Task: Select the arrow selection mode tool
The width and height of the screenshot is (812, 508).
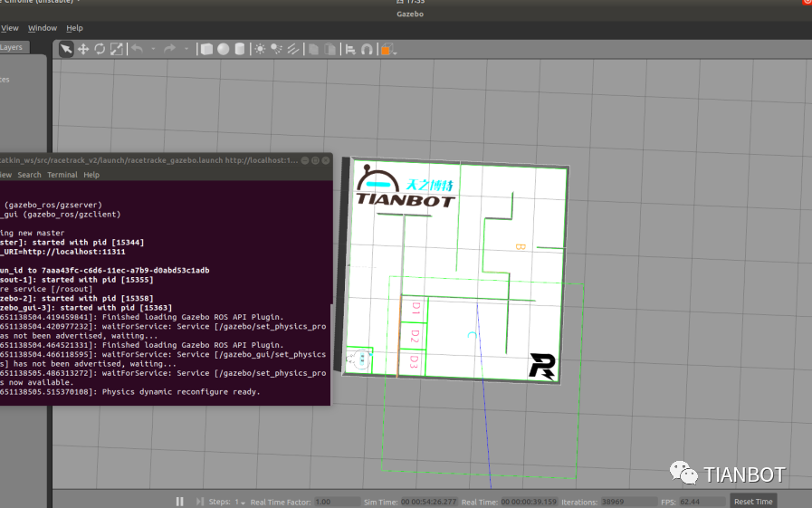Action: point(66,49)
